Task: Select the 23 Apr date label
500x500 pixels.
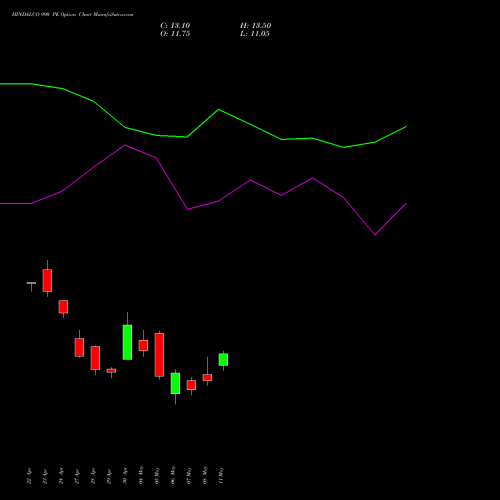Action: [x=45, y=476]
